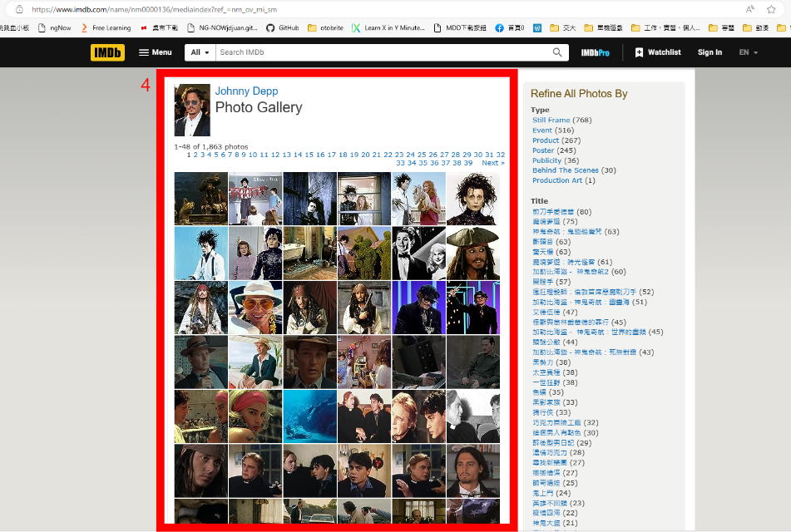The image size is (791, 532).
Task: Open the IMDbPro link
Action: (595, 52)
